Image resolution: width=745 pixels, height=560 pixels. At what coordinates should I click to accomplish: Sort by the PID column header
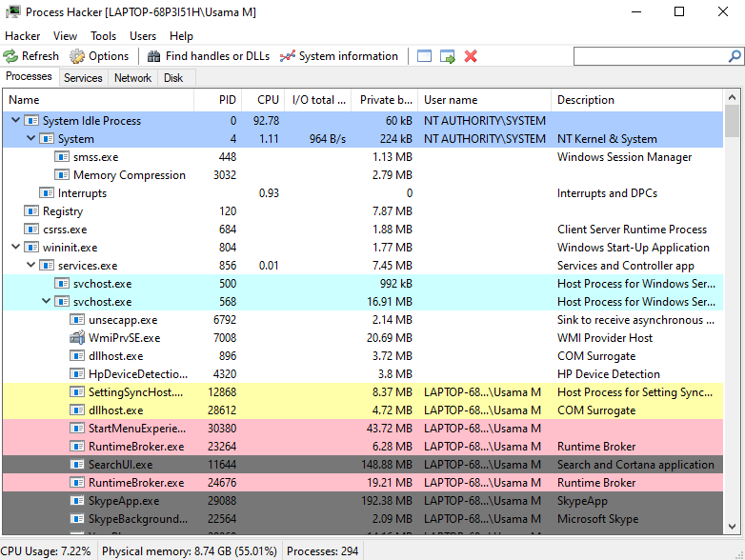tap(218, 100)
